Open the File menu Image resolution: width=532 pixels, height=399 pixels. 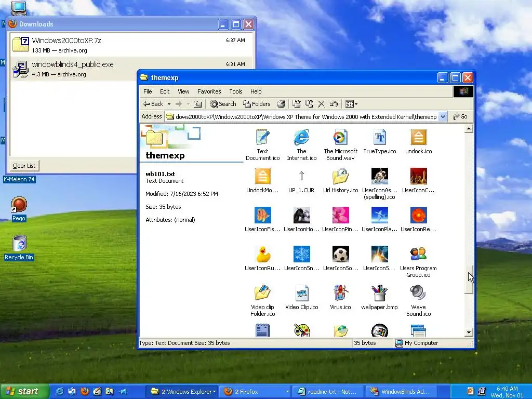pyautogui.click(x=148, y=91)
